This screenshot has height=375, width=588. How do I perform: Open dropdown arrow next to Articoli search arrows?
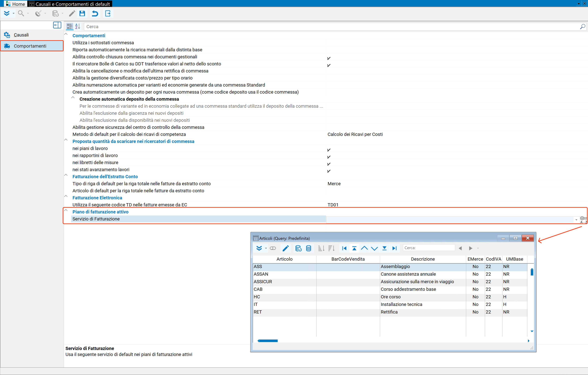point(478,248)
